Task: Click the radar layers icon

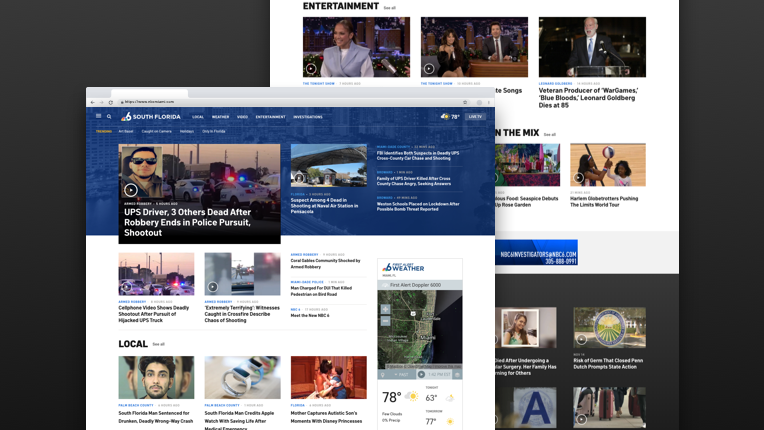Action: pyautogui.click(x=457, y=374)
